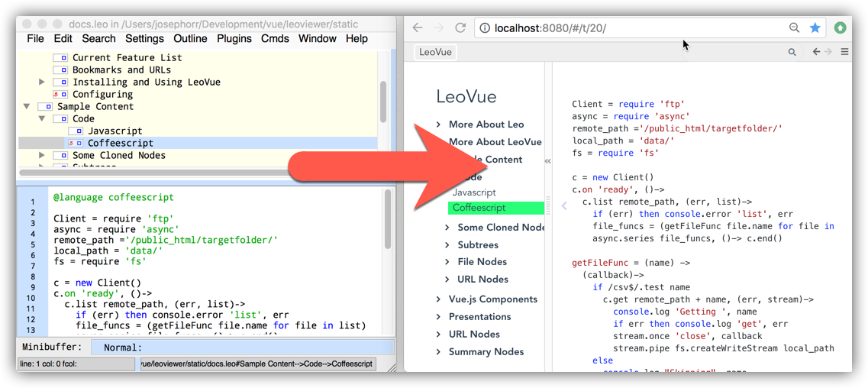Select Coffeescript node in Leo outline
Viewport: 868px width, 388px height.
pyautogui.click(x=119, y=144)
